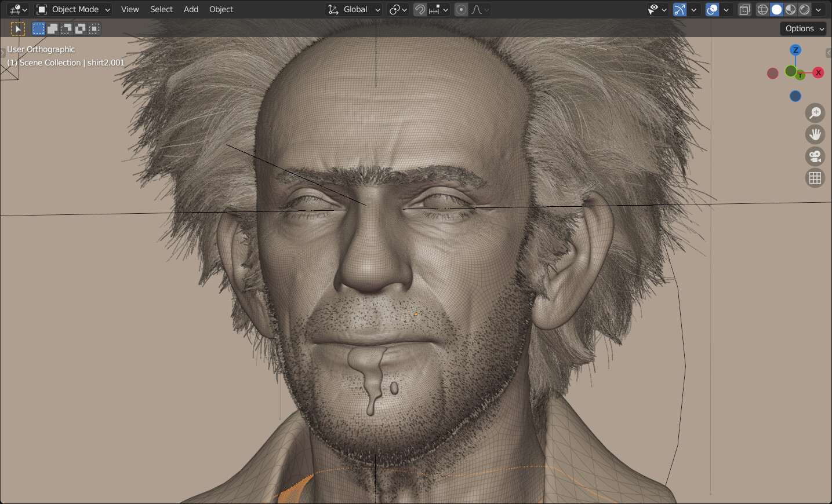The height and width of the screenshot is (504, 832).
Task: Open gizmo options dropdown arrow
Action: pos(693,9)
